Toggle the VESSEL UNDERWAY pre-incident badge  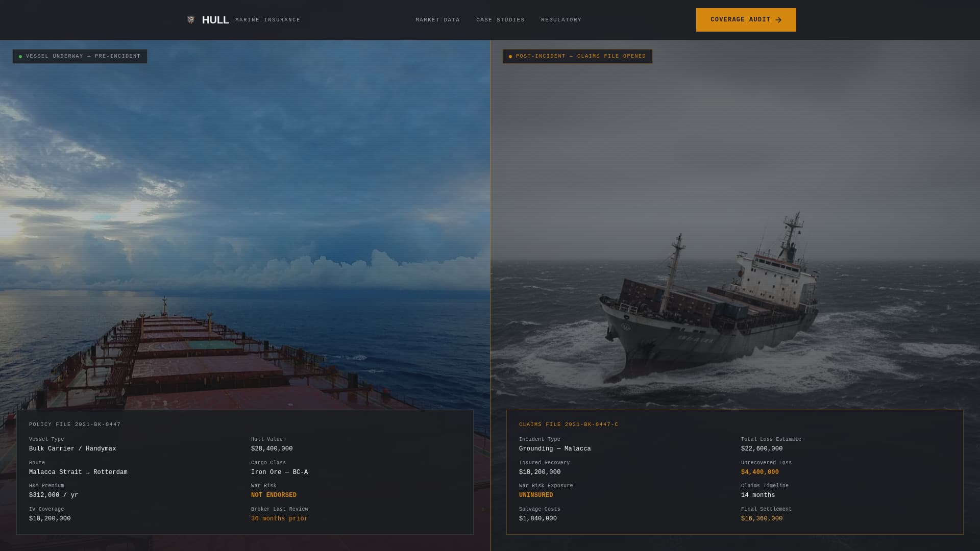pyautogui.click(x=80, y=56)
